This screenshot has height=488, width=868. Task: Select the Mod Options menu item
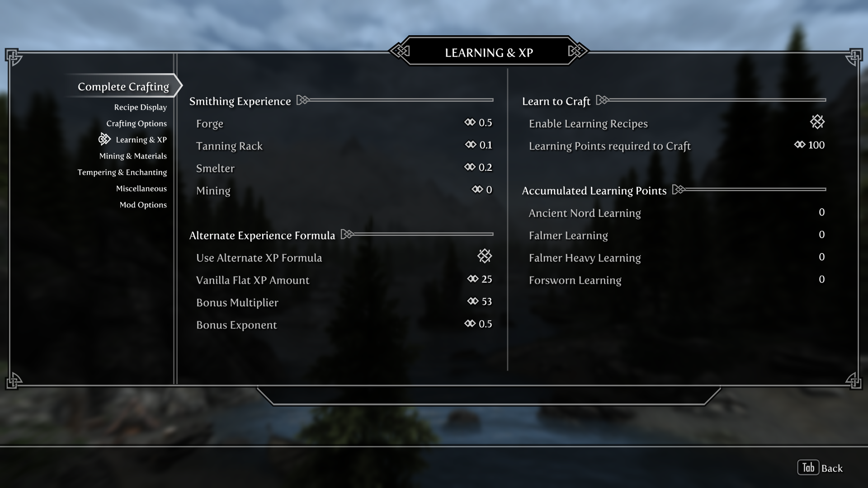point(143,204)
